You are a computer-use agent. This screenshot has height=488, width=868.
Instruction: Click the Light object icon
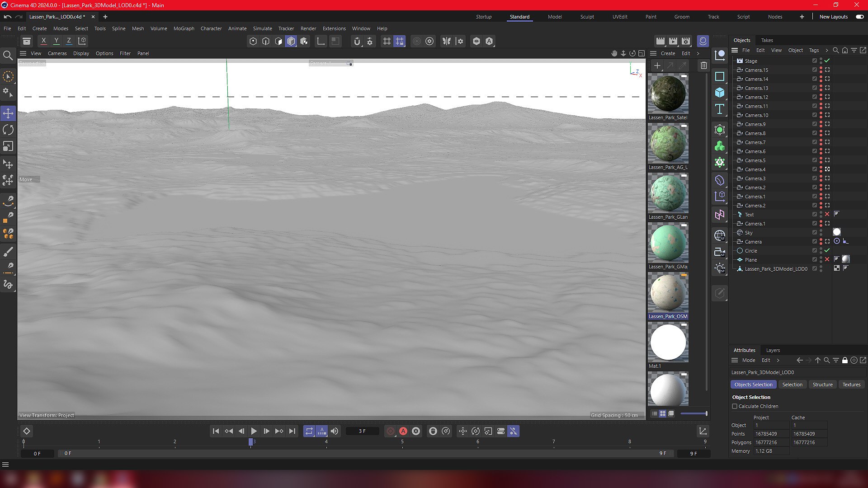(720, 268)
